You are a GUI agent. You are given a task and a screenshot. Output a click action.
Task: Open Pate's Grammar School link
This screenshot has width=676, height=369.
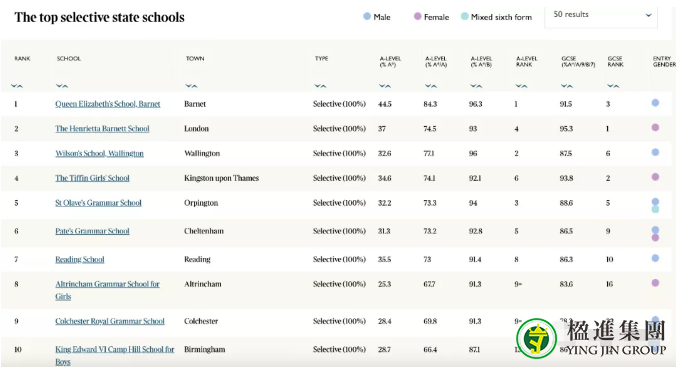click(92, 231)
